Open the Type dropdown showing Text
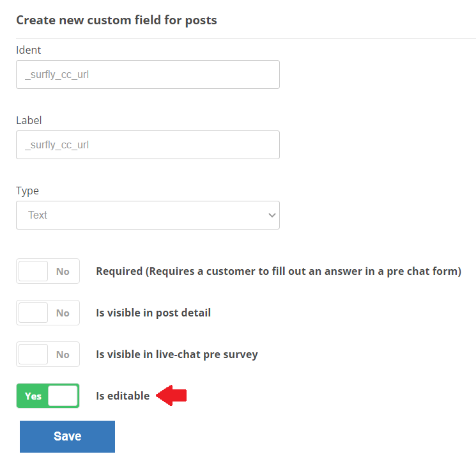 [x=148, y=215]
